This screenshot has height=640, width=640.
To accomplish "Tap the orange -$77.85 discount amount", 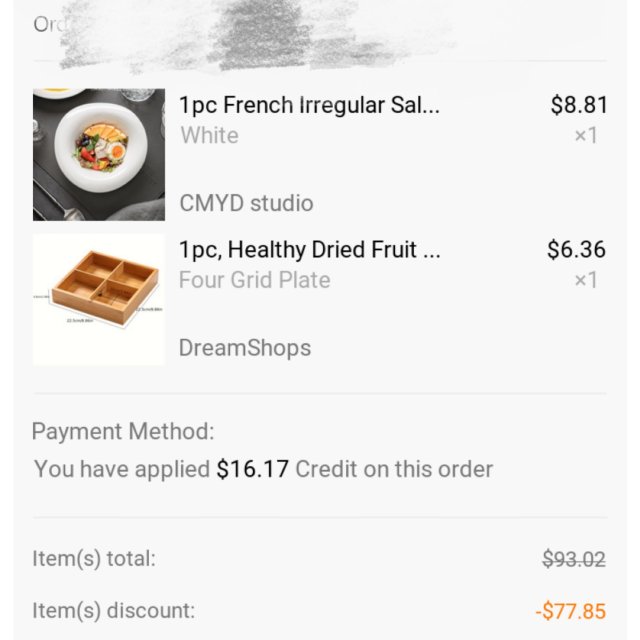I will [x=569, y=611].
